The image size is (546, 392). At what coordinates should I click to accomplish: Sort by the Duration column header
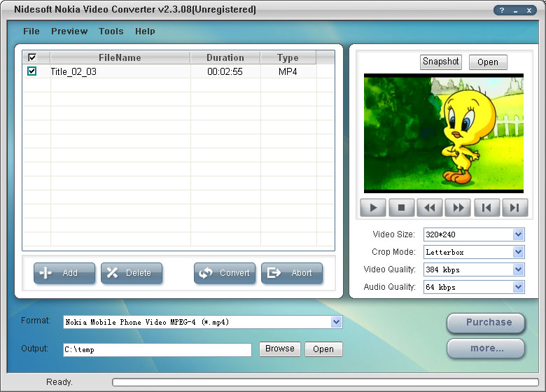point(225,57)
